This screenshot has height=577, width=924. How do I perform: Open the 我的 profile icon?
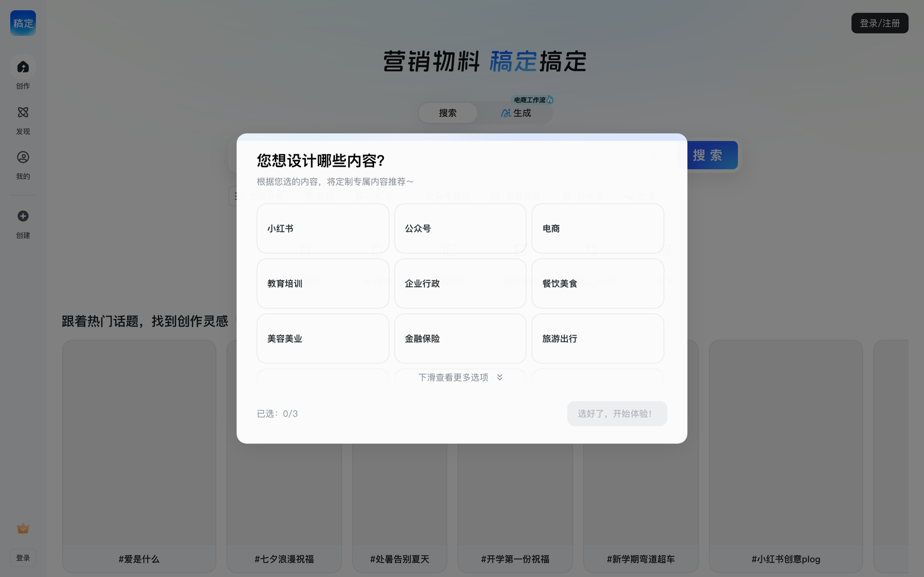(x=23, y=157)
